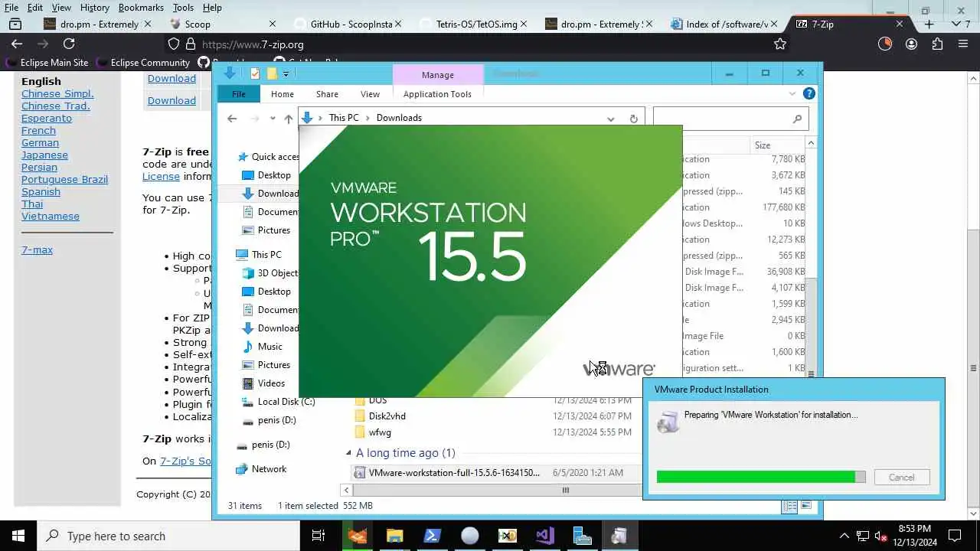Open PowerShell from the taskbar

coord(432,536)
